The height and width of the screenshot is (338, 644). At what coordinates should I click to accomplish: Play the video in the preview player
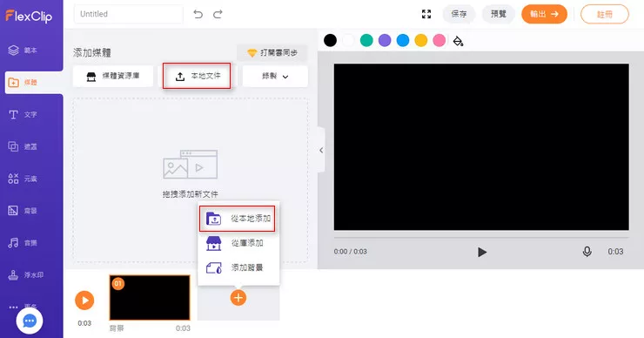pos(482,252)
